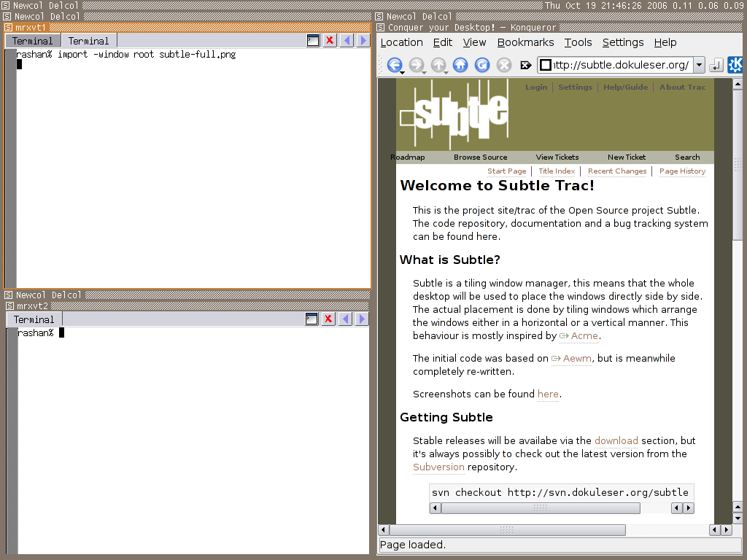Click the code box horizontal scrollbar
This screenshot has height=560, width=747.
pyautogui.click(x=540, y=508)
